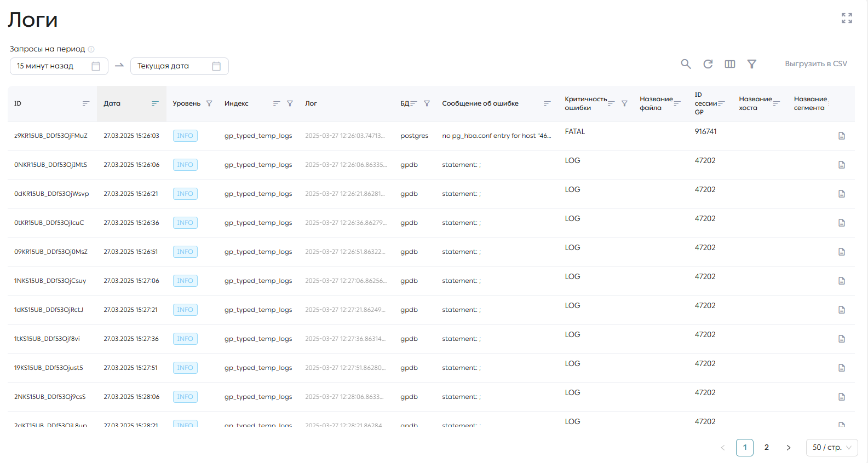Image resolution: width=868 pixels, height=463 pixels.
Task: Open the 'Текущая дата' date picker
Action: (180, 66)
